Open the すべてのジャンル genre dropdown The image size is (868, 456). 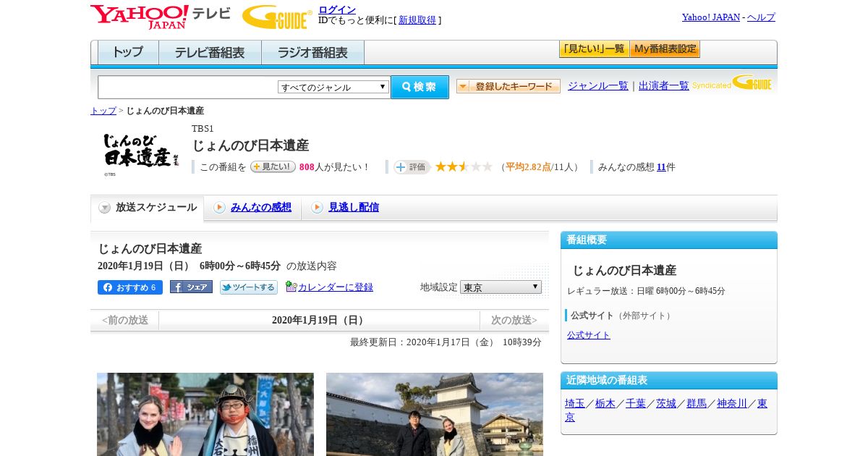coord(333,87)
